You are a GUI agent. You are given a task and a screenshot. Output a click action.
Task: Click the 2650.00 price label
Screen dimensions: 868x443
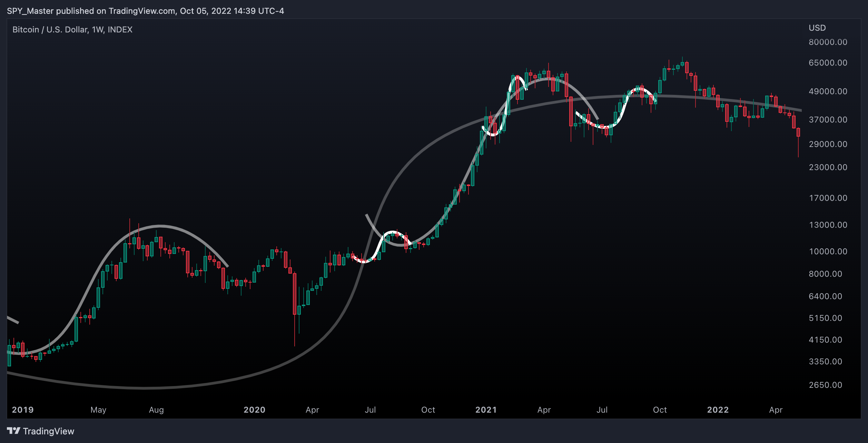[x=826, y=385]
